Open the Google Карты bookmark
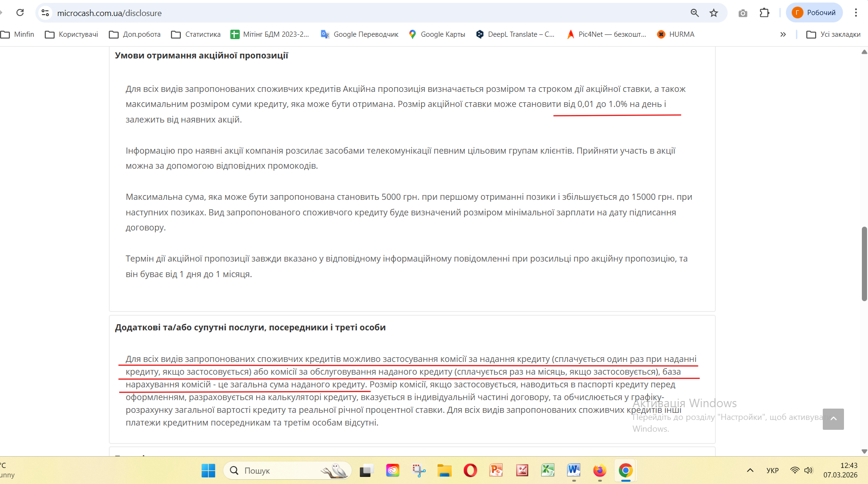The height and width of the screenshot is (484, 868). [437, 34]
